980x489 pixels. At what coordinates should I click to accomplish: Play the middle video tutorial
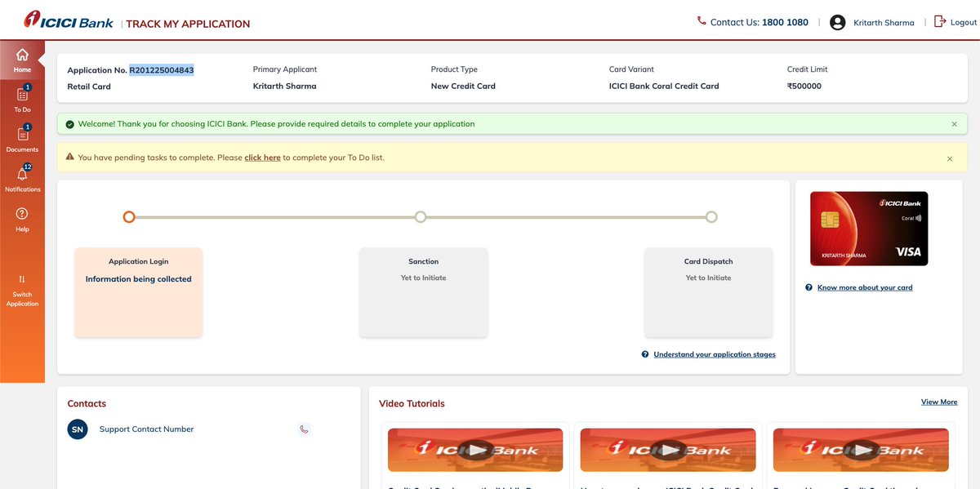[668, 450]
